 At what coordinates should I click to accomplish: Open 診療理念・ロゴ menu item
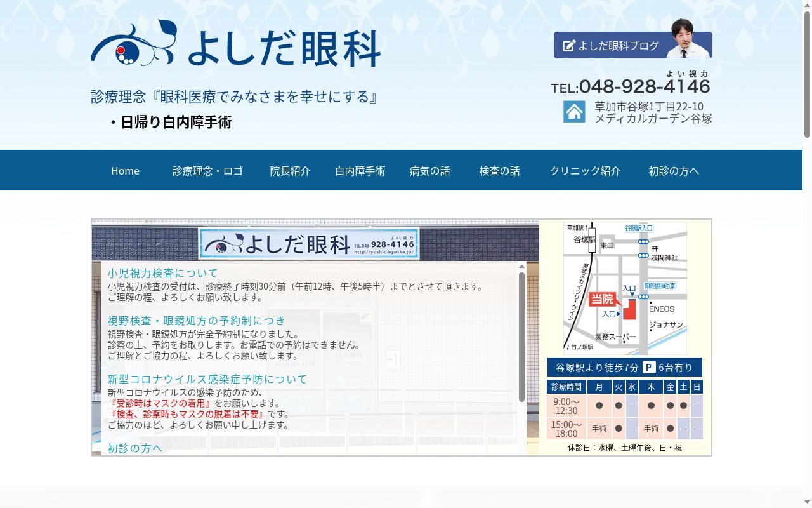pos(207,171)
